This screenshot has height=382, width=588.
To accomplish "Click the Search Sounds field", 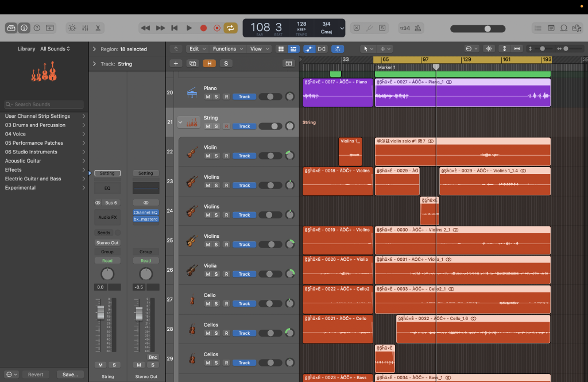I will click(x=44, y=105).
